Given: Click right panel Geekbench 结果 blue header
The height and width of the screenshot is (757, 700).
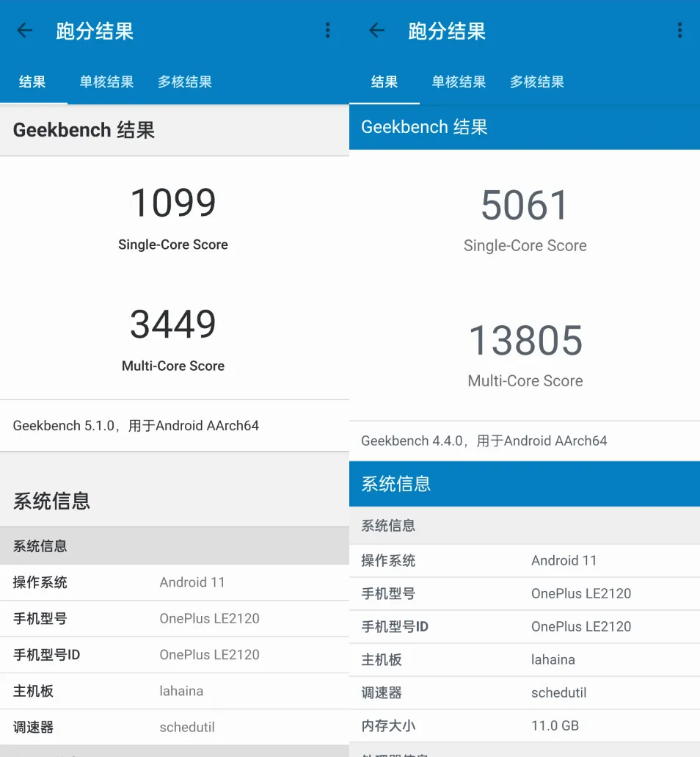Looking at the screenshot, I should (525, 127).
